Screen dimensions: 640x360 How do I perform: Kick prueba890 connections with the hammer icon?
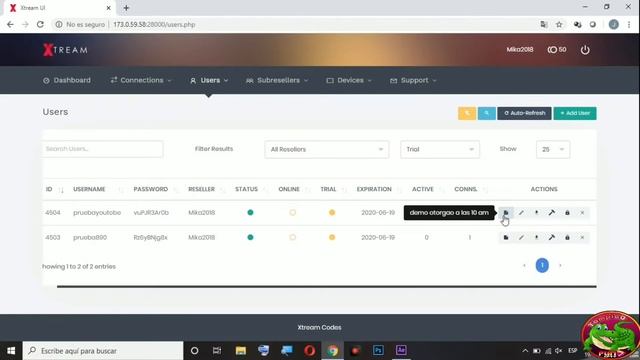(552, 238)
